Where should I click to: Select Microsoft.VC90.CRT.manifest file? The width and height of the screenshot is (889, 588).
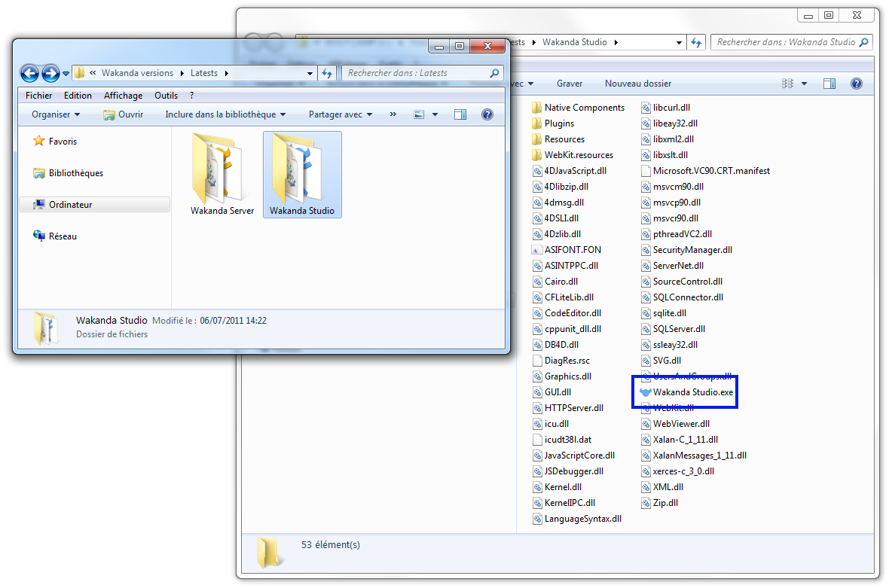(705, 171)
